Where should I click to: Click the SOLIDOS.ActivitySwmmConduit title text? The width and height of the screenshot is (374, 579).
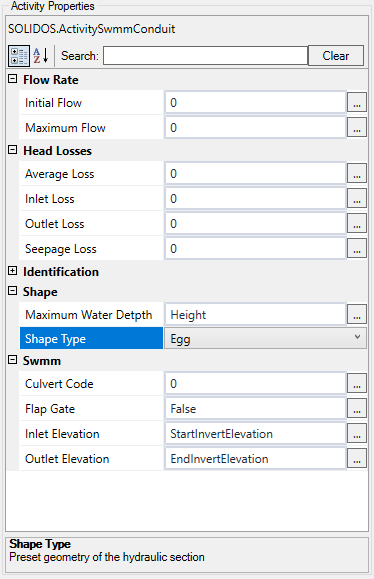92,29
